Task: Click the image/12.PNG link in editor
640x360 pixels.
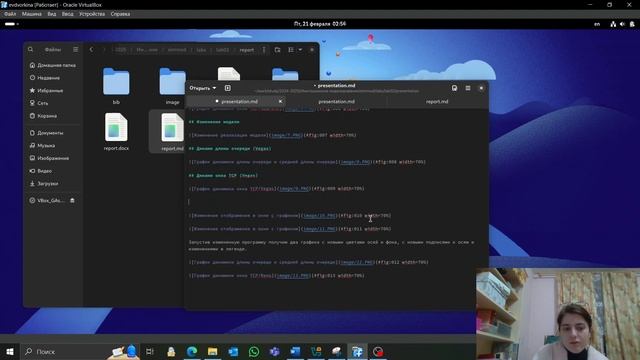Action: click(357, 262)
